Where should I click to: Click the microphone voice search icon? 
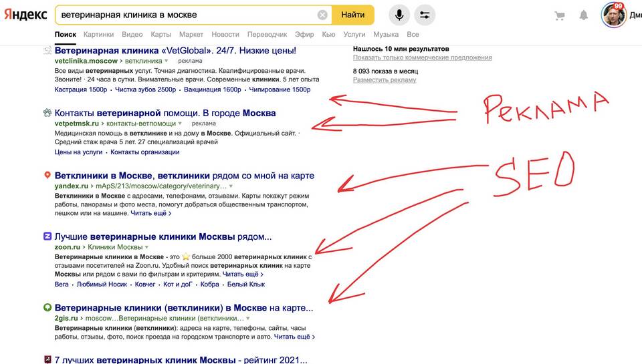(x=399, y=15)
